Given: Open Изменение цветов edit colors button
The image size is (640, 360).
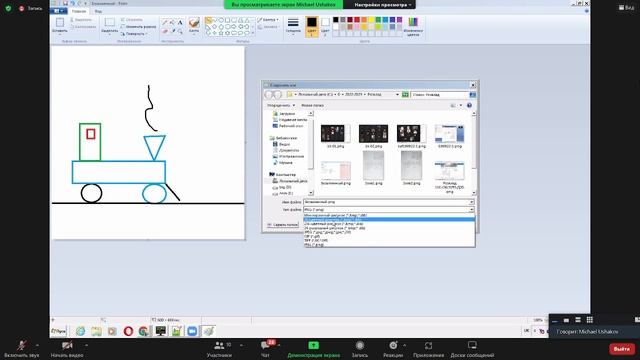Looking at the screenshot, I should [x=413, y=27].
